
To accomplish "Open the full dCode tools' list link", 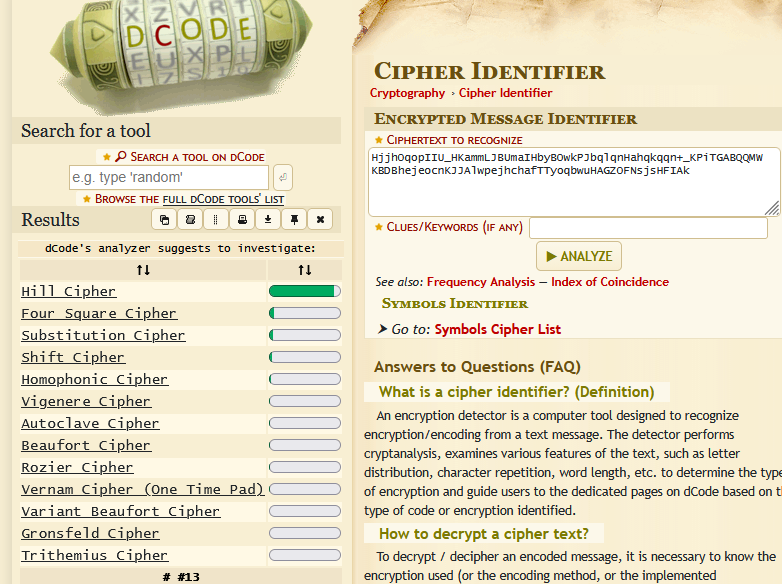I will [x=223, y=199].
